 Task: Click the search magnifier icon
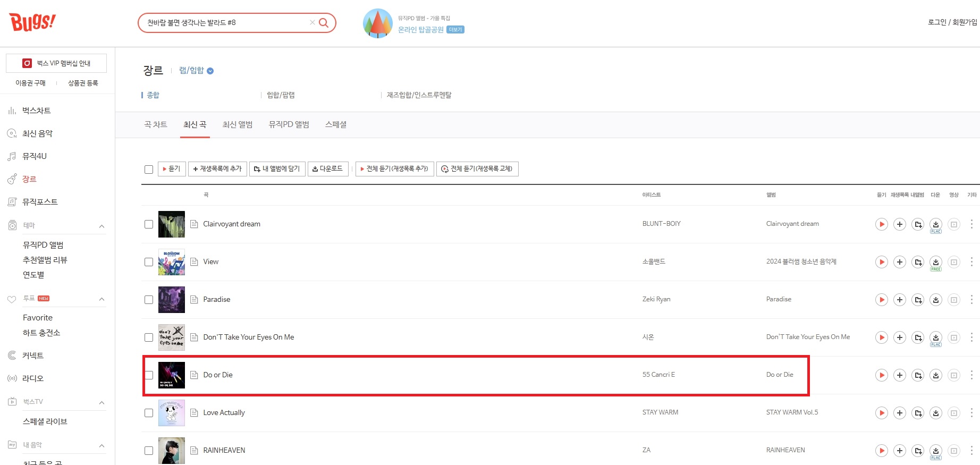point(324,23)
